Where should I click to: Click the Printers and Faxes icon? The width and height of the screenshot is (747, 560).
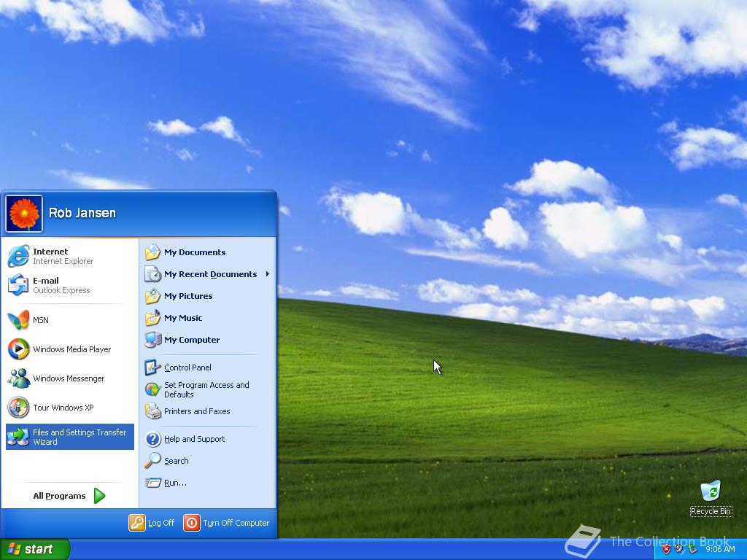click(153, 411)
